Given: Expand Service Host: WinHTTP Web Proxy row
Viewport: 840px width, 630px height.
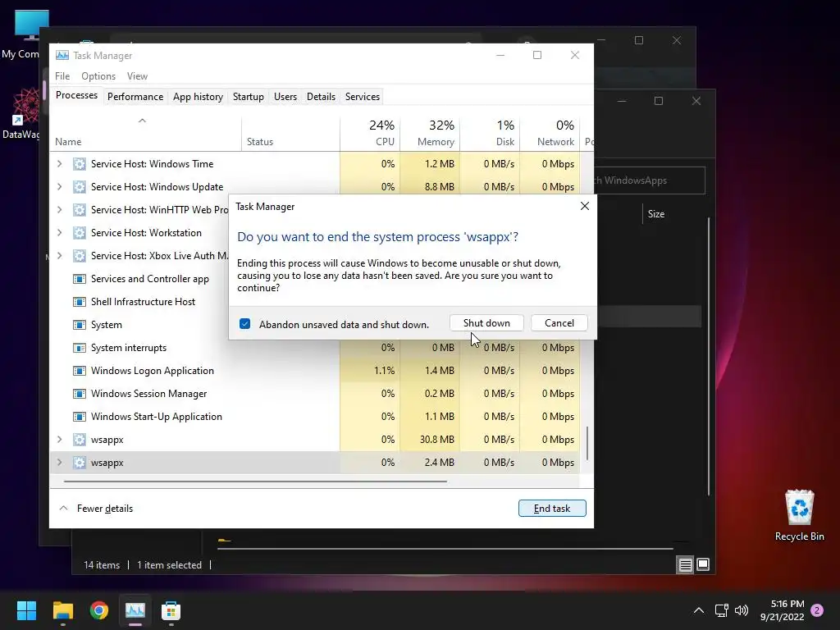Looking at the screenshot, I should (59, 210).
